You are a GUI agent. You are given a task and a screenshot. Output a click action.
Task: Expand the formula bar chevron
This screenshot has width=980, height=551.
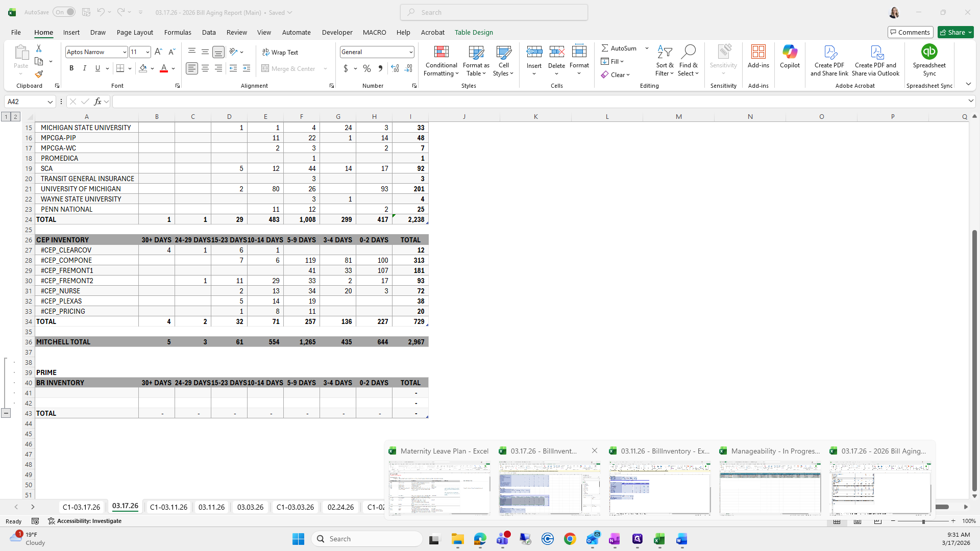pyautogui.click(x=971, y=102)
